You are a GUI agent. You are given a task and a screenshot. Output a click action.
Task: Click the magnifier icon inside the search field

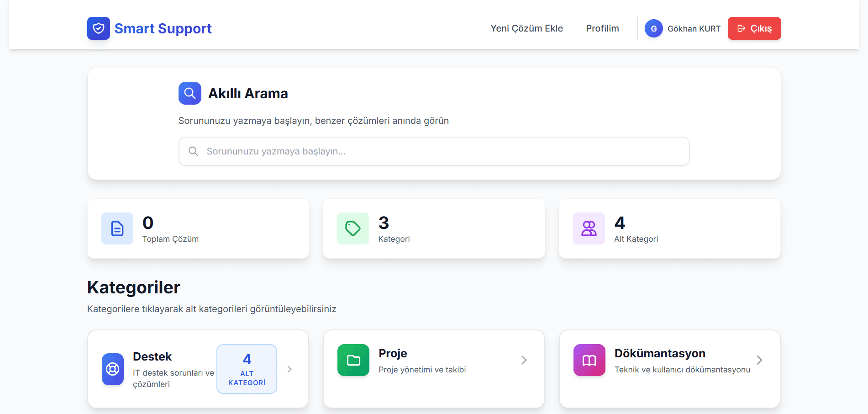193,151
